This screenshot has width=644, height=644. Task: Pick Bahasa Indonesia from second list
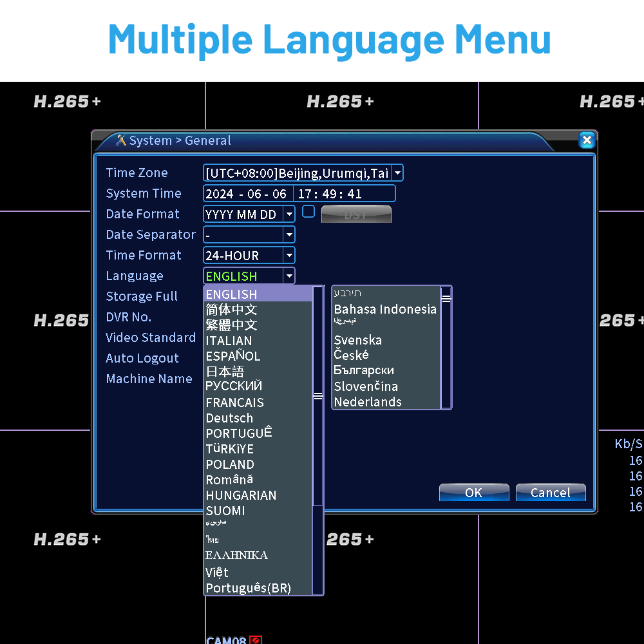pos(385,309)
